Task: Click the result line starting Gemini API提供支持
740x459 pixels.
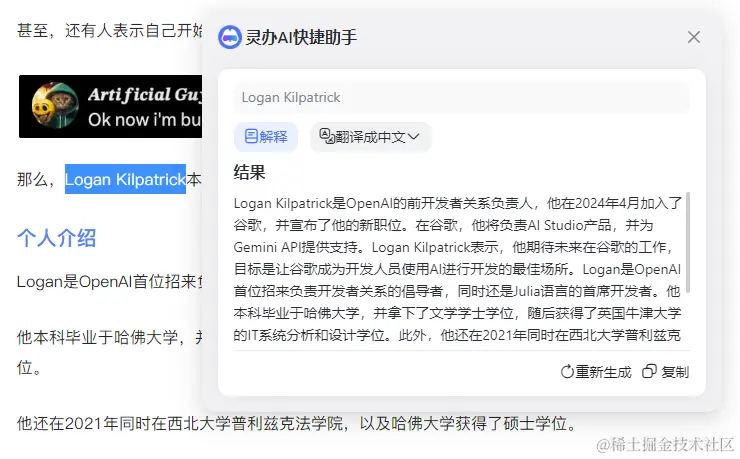Action: click(453, 247)
